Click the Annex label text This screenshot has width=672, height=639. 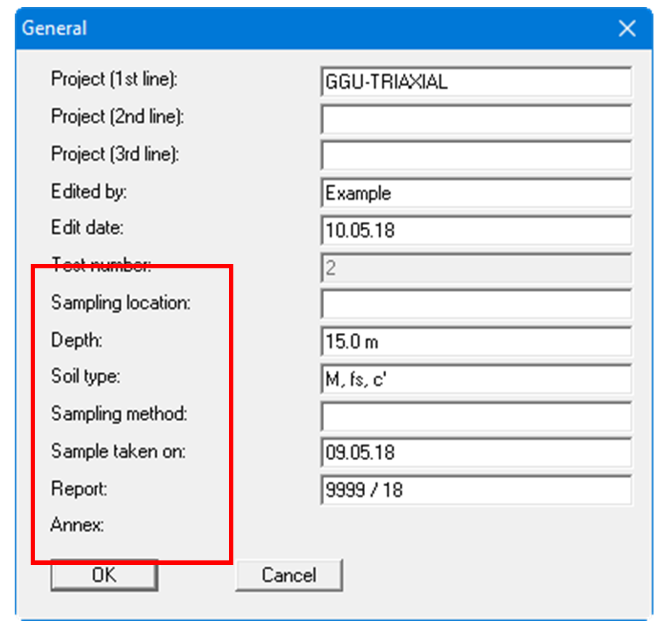[77, 526]
